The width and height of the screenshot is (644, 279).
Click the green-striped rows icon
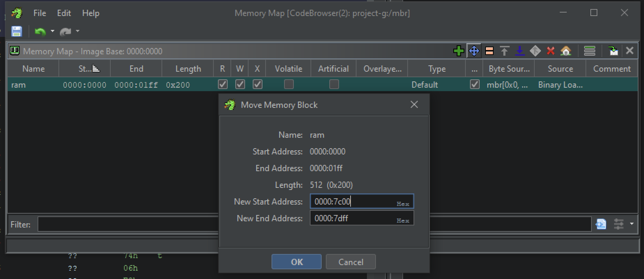click(x=589, y=51)
